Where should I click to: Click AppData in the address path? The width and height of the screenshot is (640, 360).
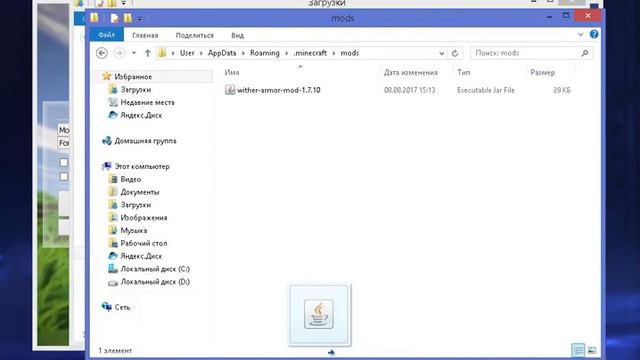[x=222, y=53]
